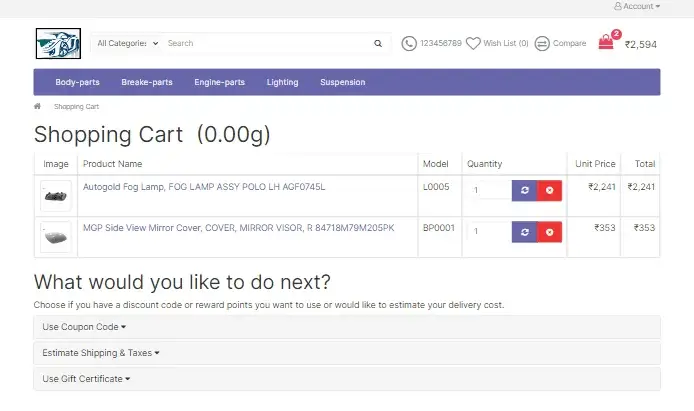Click the home breadcrumb icon
The width and height of the screenshot is (694, 411).
pos(38,106)
